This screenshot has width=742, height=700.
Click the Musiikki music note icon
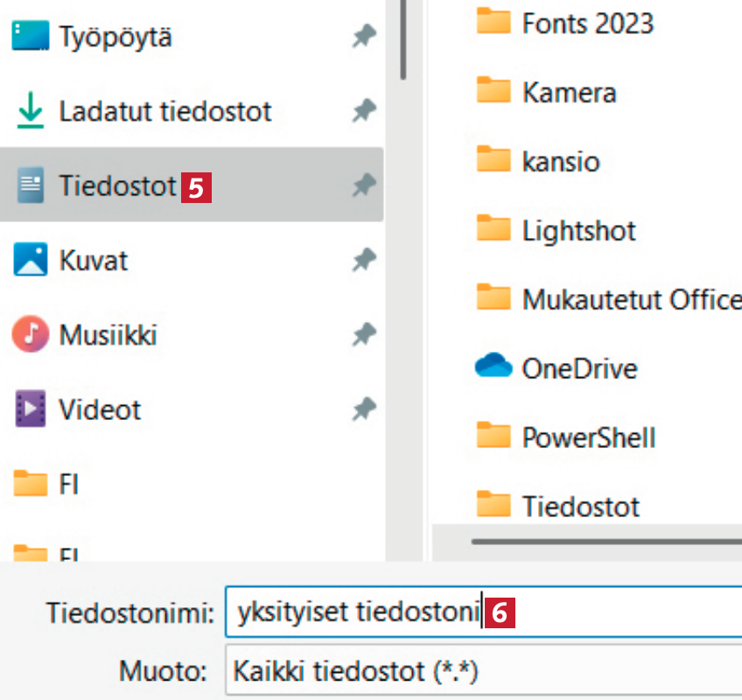[31, 334]
